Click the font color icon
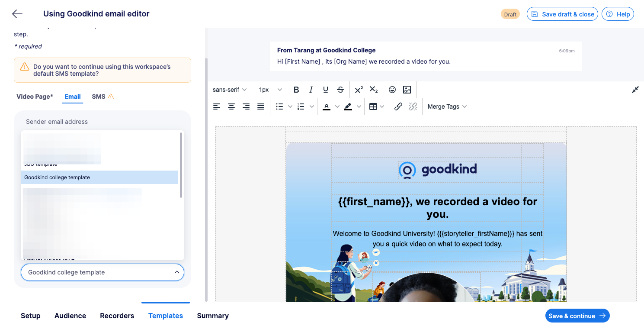 coord(327,106)
